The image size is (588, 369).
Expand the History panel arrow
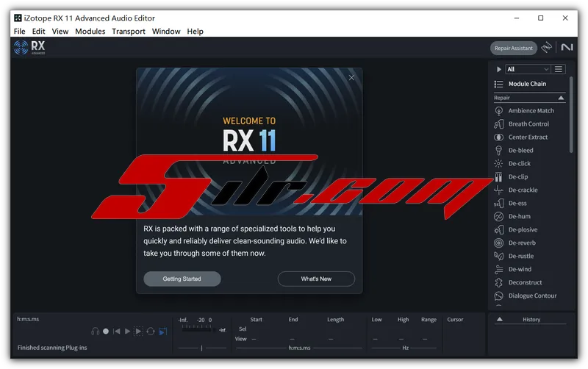500,320
